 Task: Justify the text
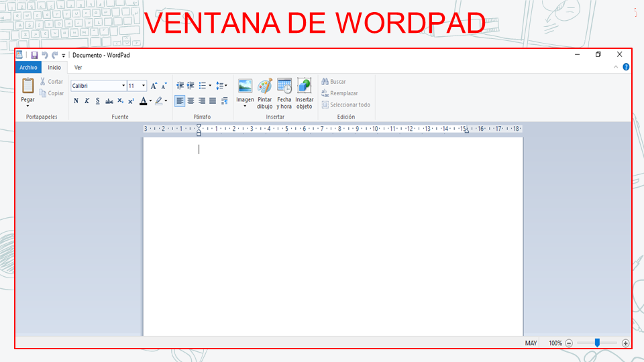[x=213, y=101]
